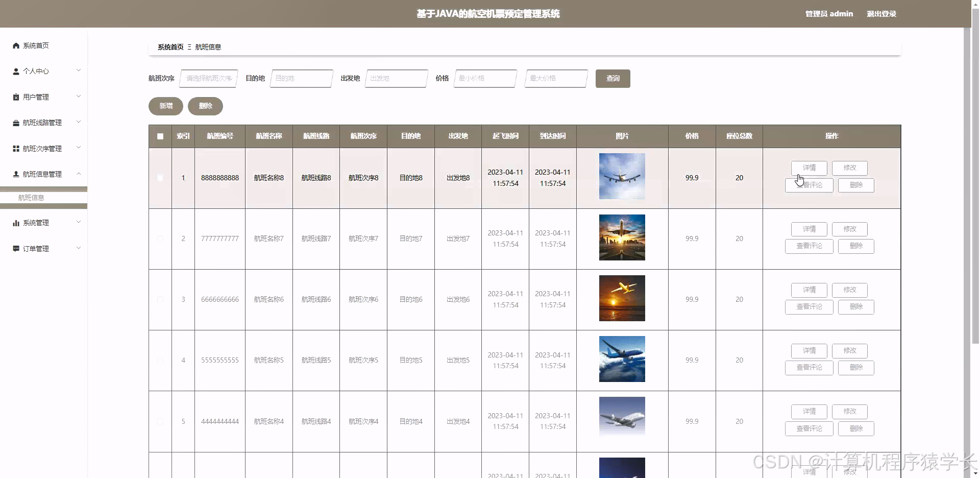The image size is (980, 478).
Task: Click the grid icon for 航班次序管理
Action: (16, 149)
